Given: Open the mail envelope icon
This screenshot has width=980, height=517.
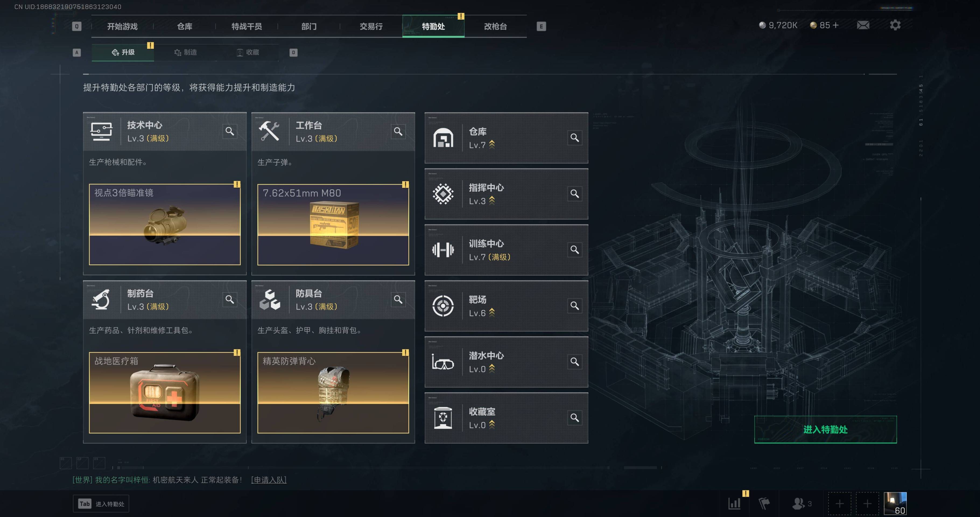Looking at the screenshot, I should click(863, 25).
